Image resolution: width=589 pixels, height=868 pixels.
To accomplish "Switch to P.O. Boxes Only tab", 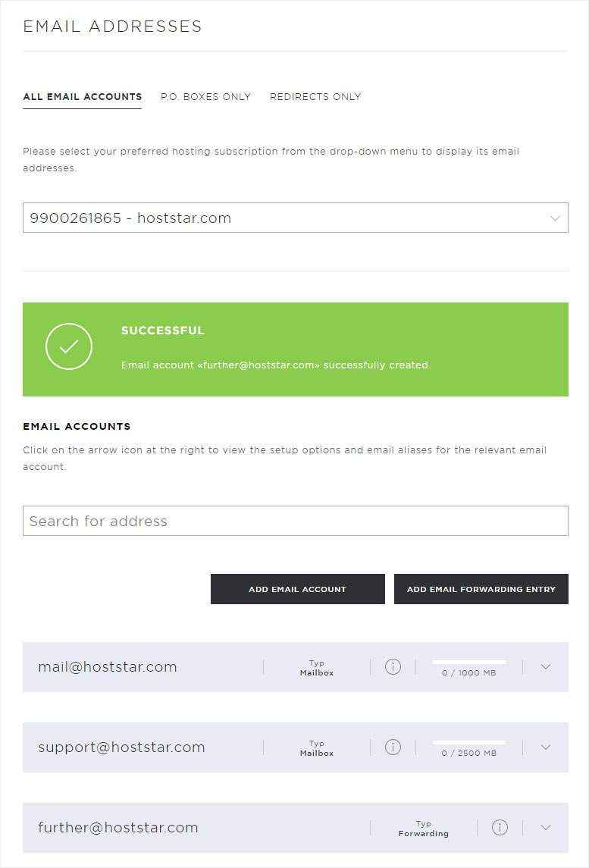I will pyautogui.click(x=205, y=96).
